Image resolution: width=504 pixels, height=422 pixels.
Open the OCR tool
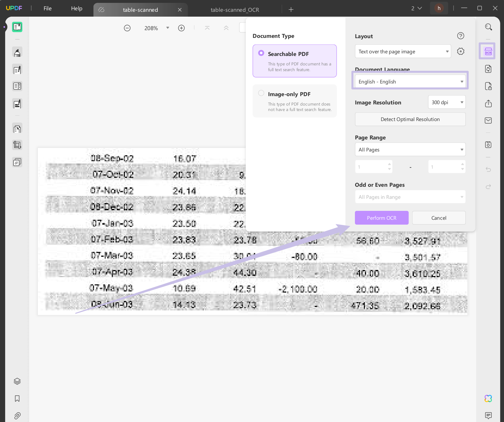click(487, 51)
